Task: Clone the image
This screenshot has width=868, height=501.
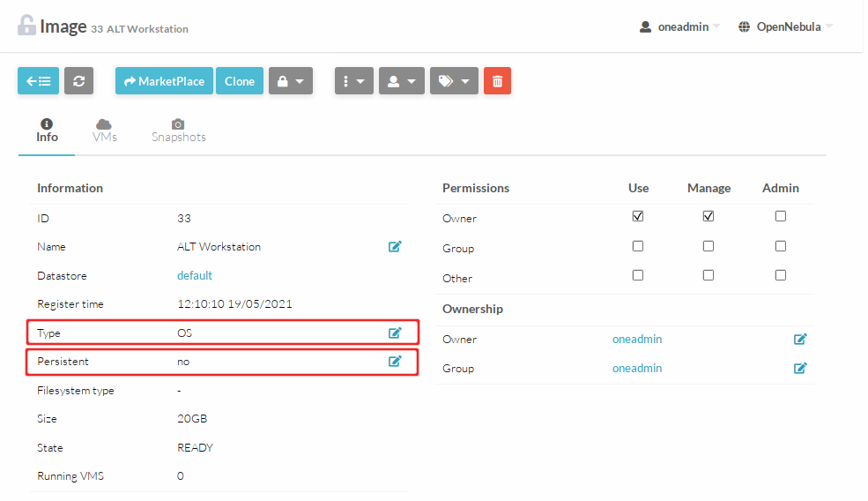Action: click(x=239, y=81)
